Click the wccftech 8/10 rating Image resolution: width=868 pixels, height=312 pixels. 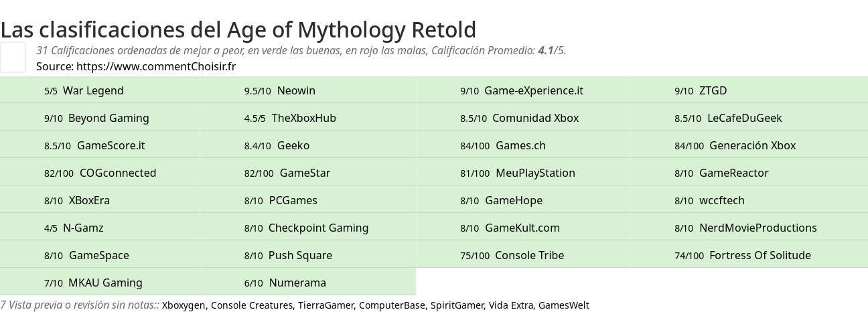pos(721,201)
